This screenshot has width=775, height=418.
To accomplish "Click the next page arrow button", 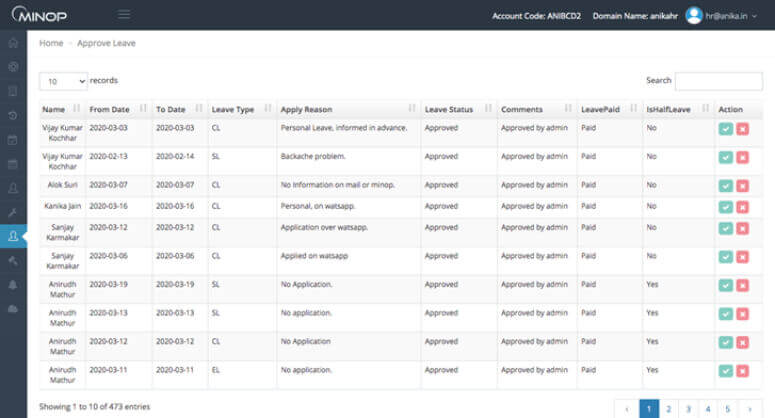I will (x=750, y=408).
